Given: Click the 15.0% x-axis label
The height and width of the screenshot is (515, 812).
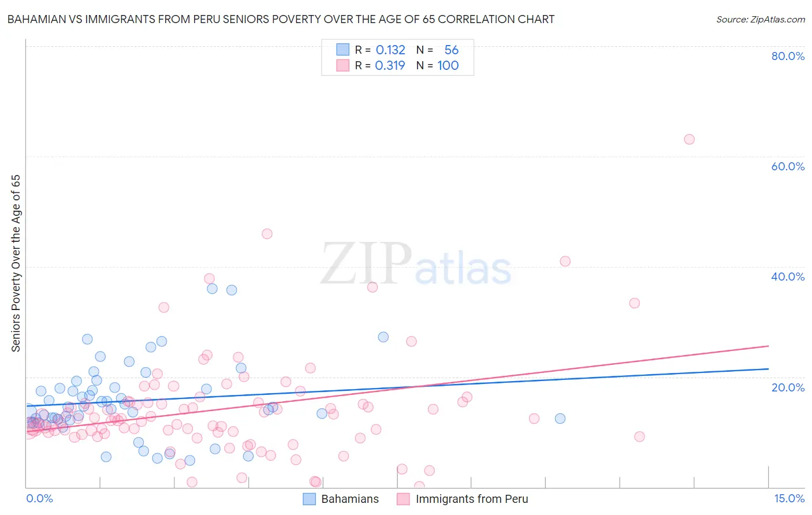Looking at the screenshot, I should point(789,498).
